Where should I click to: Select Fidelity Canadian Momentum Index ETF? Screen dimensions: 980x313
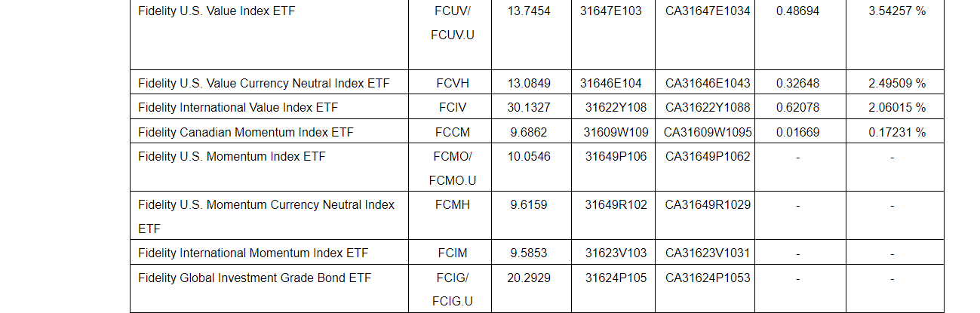[x=245, y=133]
